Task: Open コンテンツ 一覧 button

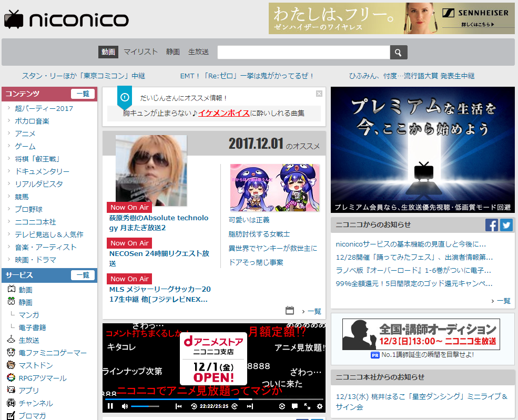Action: [83, 94]
